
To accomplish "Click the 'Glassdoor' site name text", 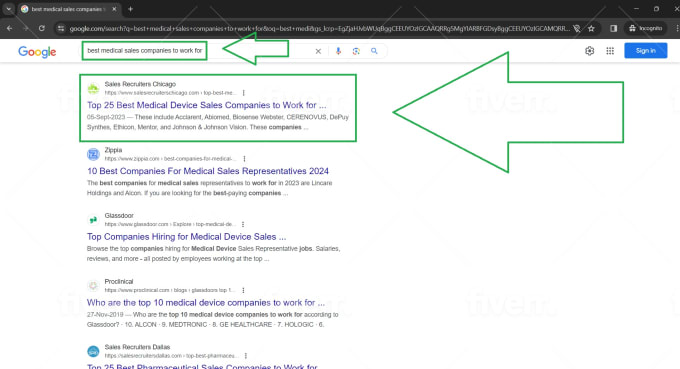I will [x=119, y=216].
